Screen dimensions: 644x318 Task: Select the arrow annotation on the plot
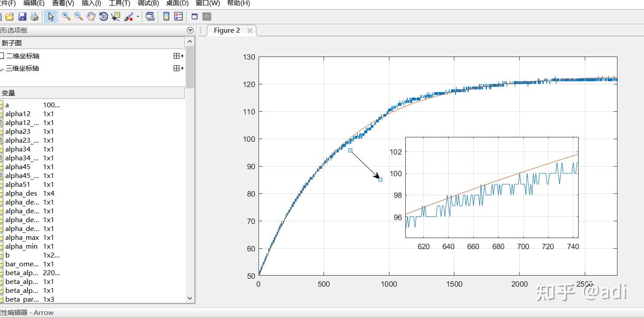click(x=365, y=165)
